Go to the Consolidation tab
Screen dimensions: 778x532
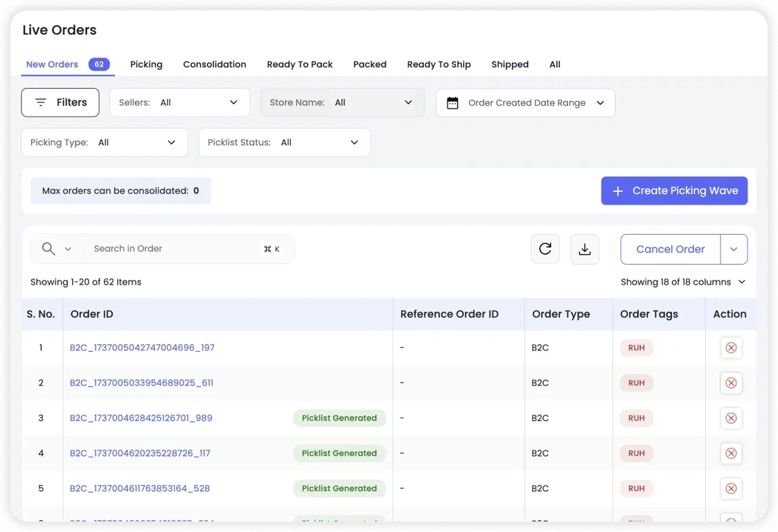[214, 64]
